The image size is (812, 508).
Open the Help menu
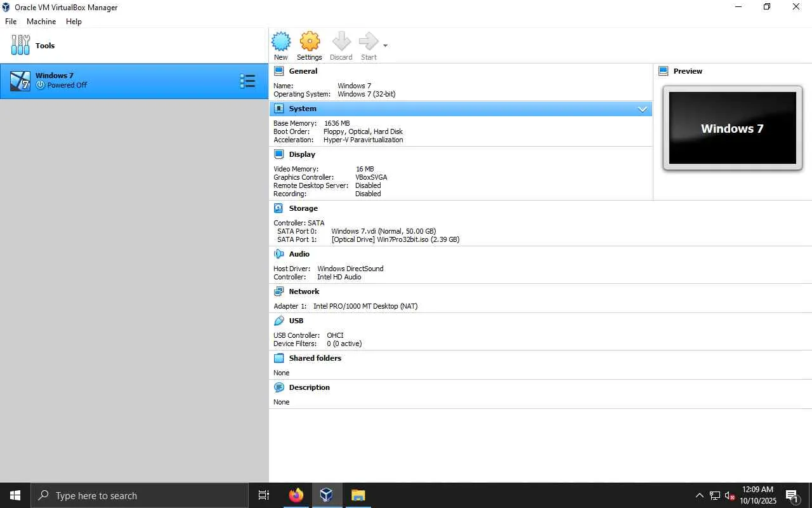74,22
